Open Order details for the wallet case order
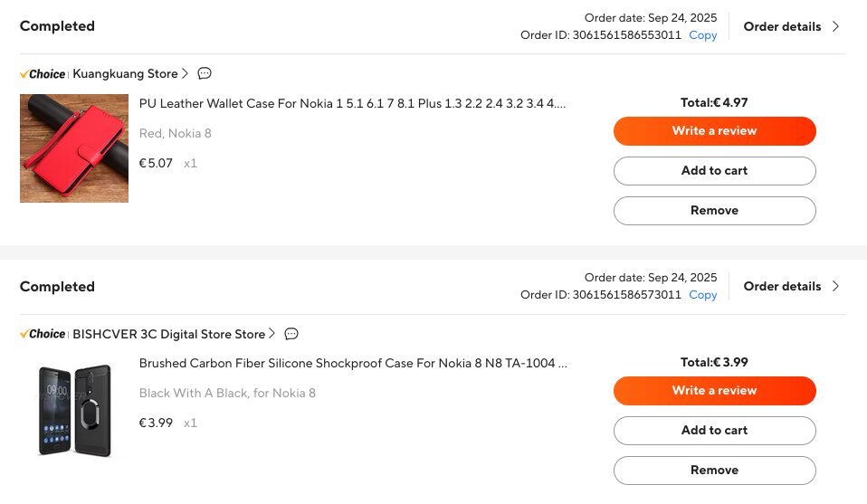Viewport: 867px width, 504px height. tap(791, 26)
